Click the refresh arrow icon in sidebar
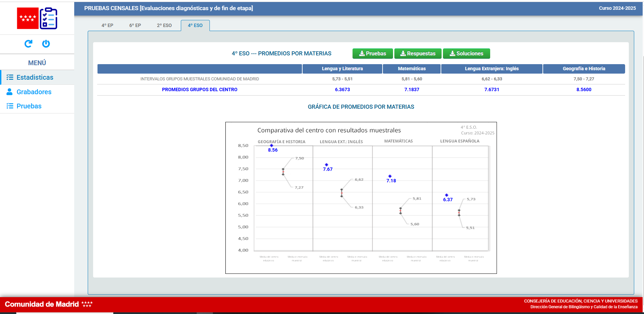 click(x=28, y=44)
